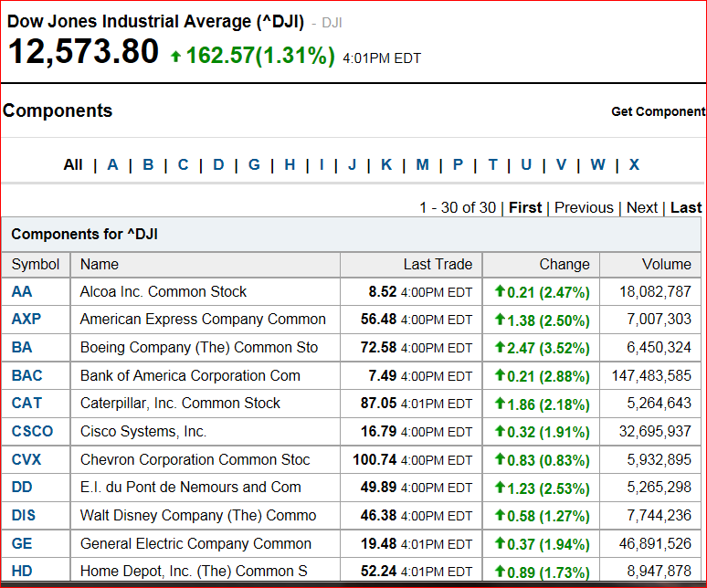Open the AXP ticker symbol link

click(x=26, y=319)
